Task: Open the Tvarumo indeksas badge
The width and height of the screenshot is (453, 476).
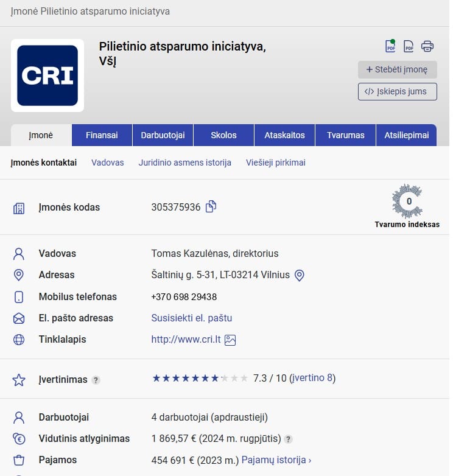Action: [x=407, y=206]
